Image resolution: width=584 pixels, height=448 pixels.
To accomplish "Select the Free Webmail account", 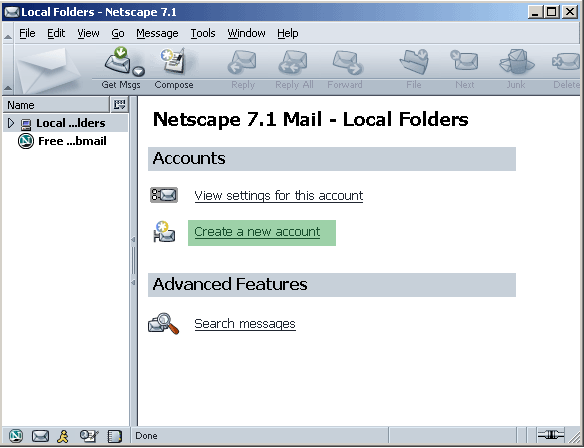I will tap(72, 141).
